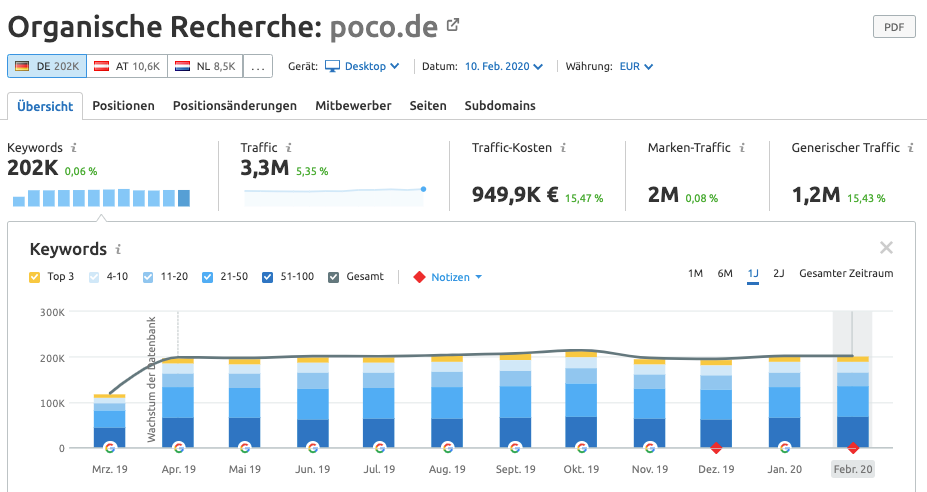Click Google update marker under Okt. 19

(582, 448)
